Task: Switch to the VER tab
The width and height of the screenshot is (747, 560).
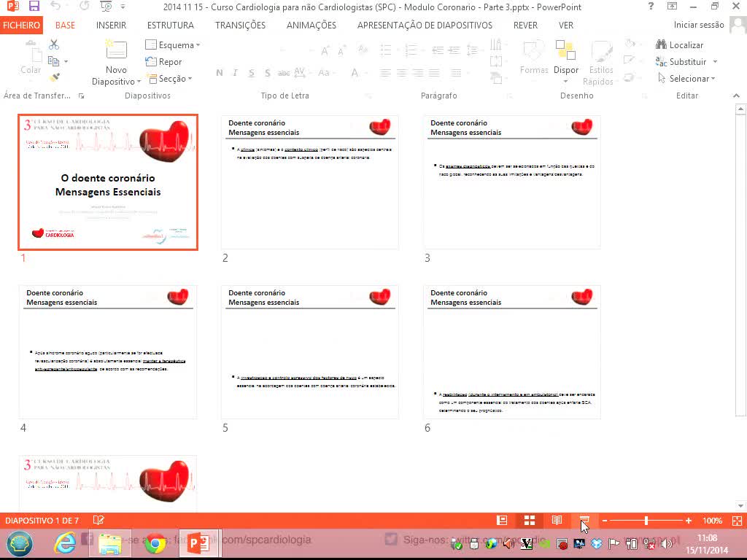Action: coord(566,26)
